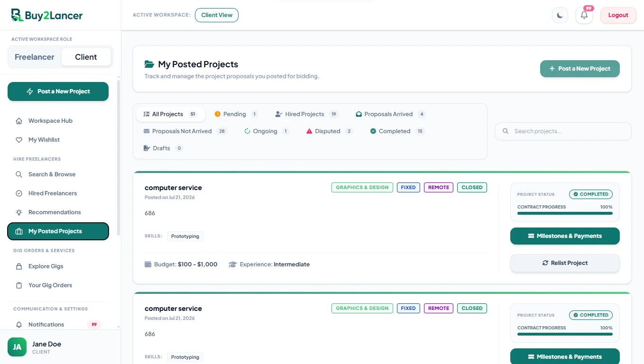
Task: Click second card's GRAPHICS & DESIGN tag
Action: click(362, 309)
